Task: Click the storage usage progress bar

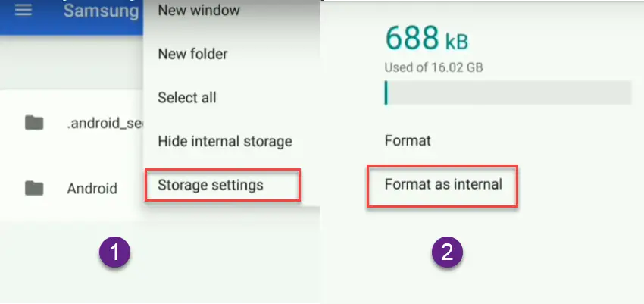Action: coord(508,92)
